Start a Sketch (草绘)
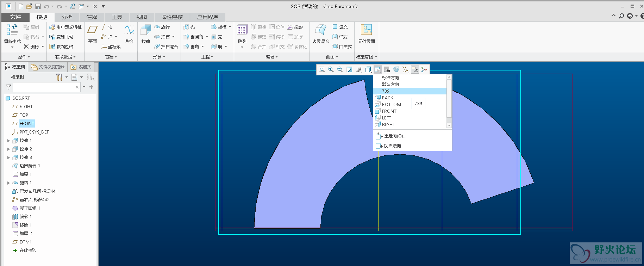This screenshot has width=644, height=266. pos(129,34)
